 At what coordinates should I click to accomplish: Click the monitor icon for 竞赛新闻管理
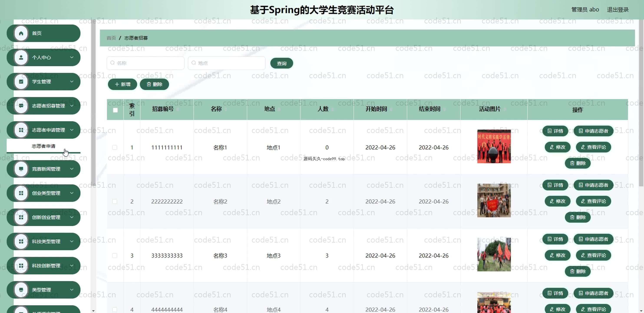pos(21,169)
